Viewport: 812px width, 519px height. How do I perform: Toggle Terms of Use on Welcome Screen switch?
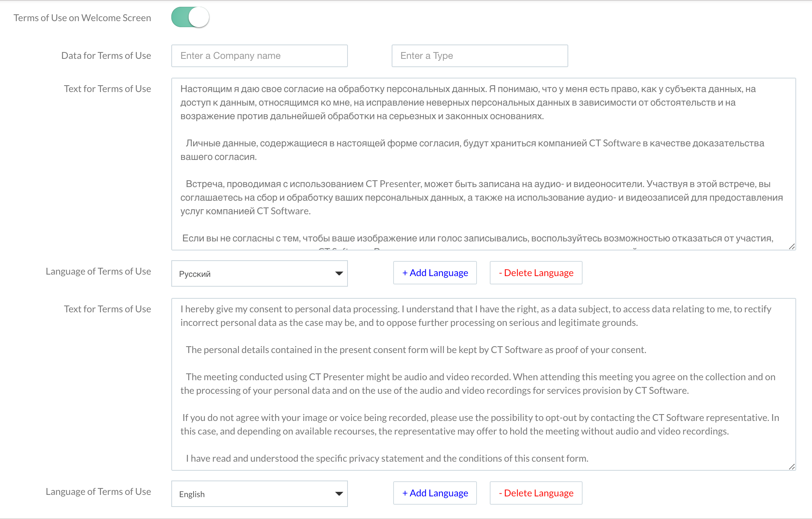click(190, 17)
